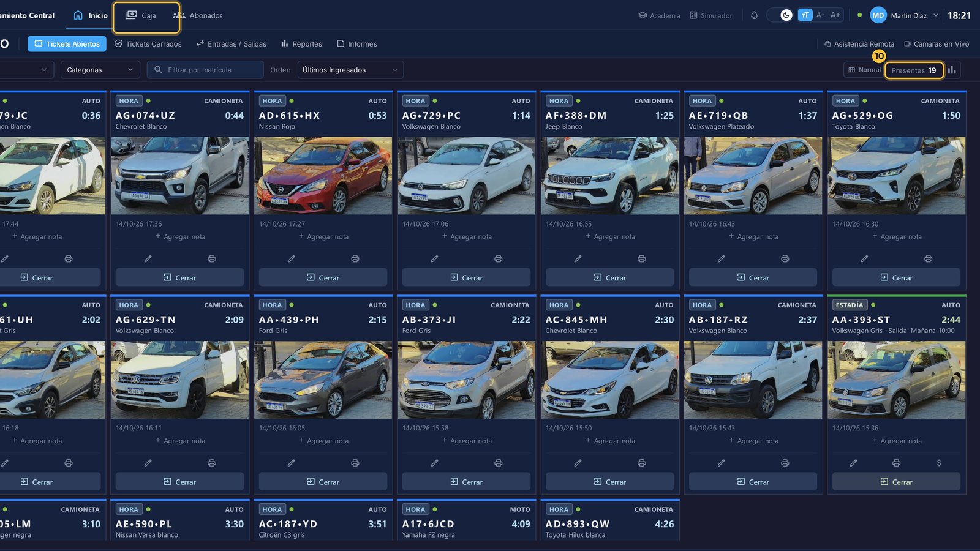Print the AC•845•MH ticket
This screenshot has width=980, height=551.
(x=642, y=463)
